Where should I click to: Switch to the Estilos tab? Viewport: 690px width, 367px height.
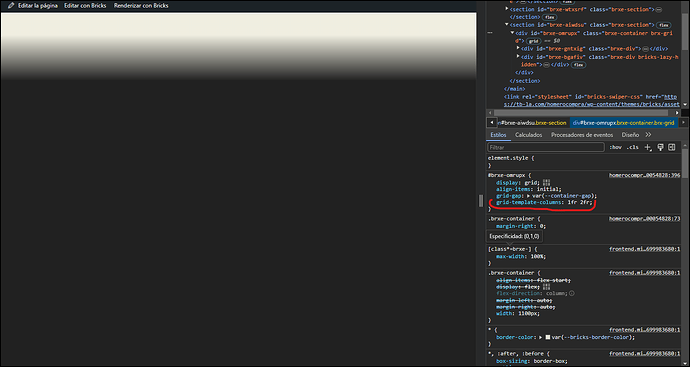(499, 135)
